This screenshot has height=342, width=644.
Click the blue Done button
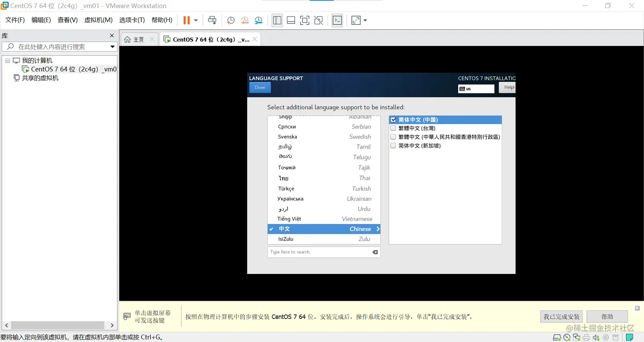260,87
